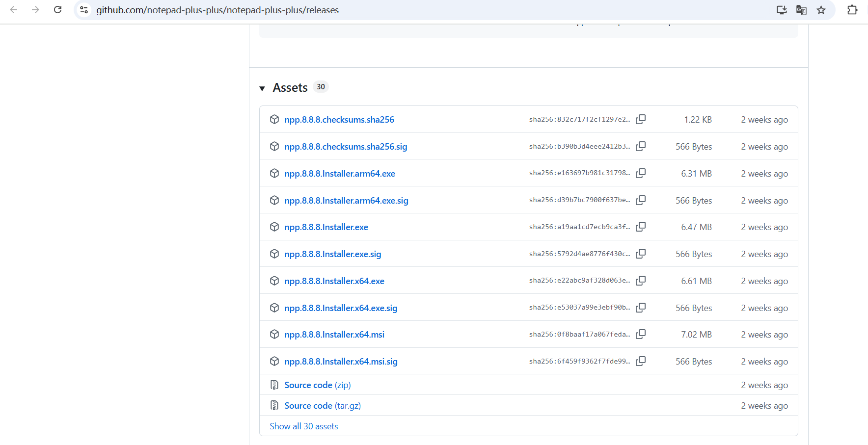
Task: Copy sha256 of Installer.x64.msi
Action: pyautogui.click(x=641, y=334)
